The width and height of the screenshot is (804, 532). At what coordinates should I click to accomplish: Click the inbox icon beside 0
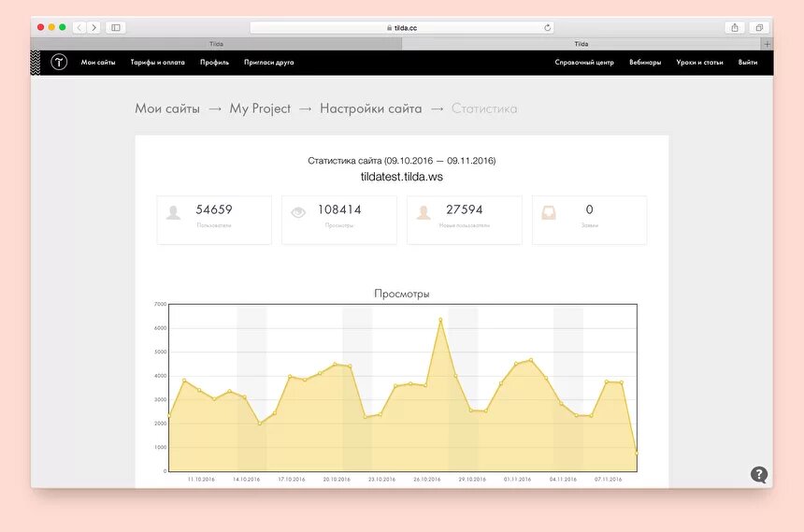point(549,212)
